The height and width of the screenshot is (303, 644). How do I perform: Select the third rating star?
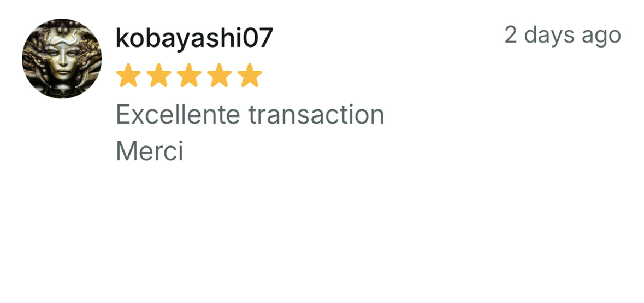click(x=189, y=75)
